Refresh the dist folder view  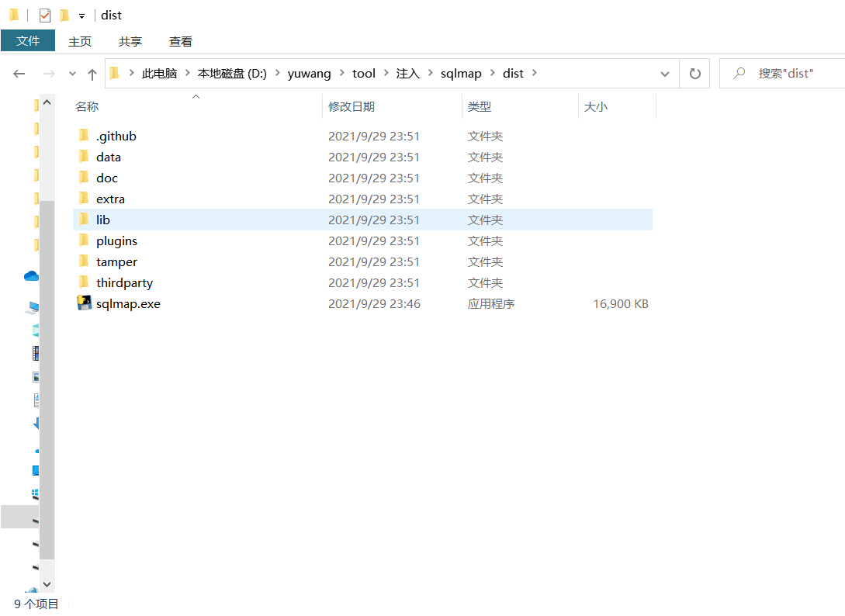point(695,74)
